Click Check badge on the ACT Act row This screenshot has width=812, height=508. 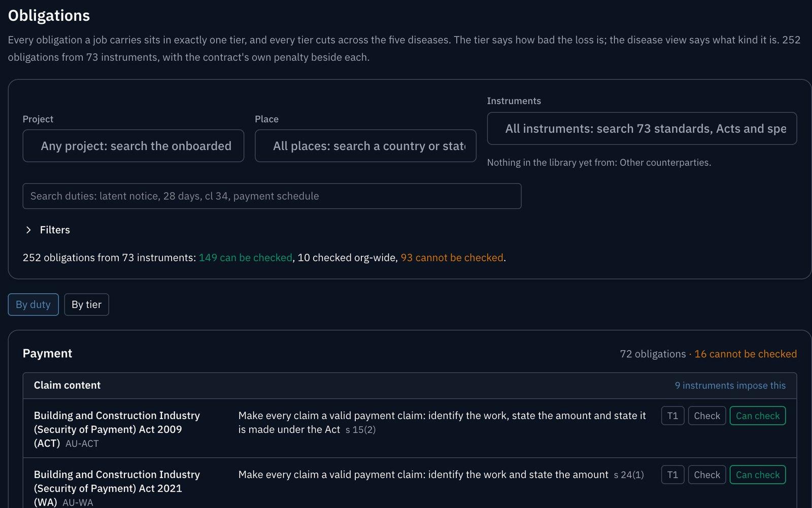pyautogui.click(x=707, y=416)
